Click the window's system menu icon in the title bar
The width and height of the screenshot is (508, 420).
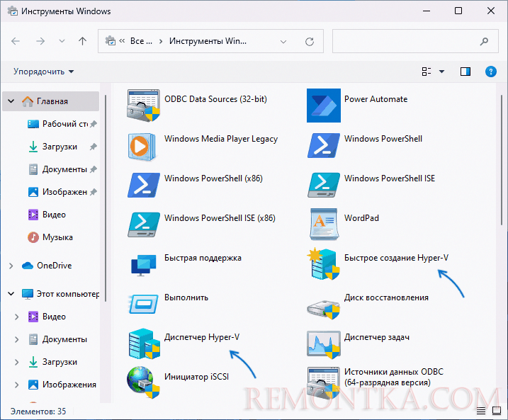coord(13,11)
